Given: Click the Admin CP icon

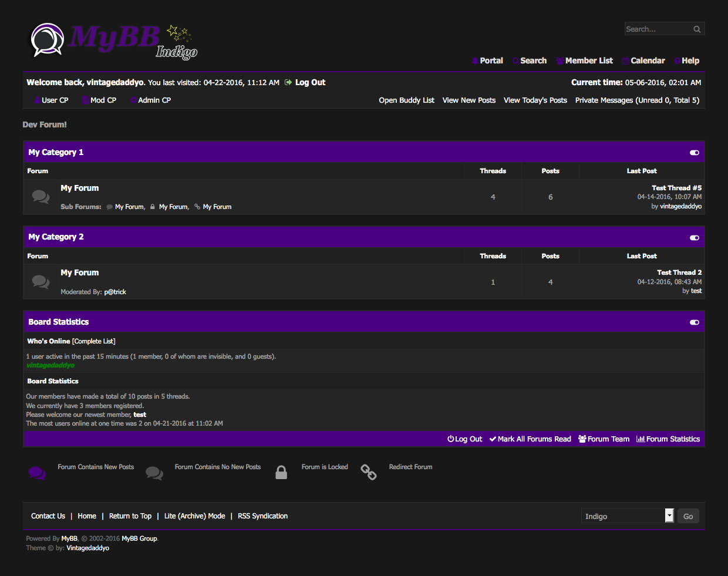Looking at the screenshot, I should point(133,100).
